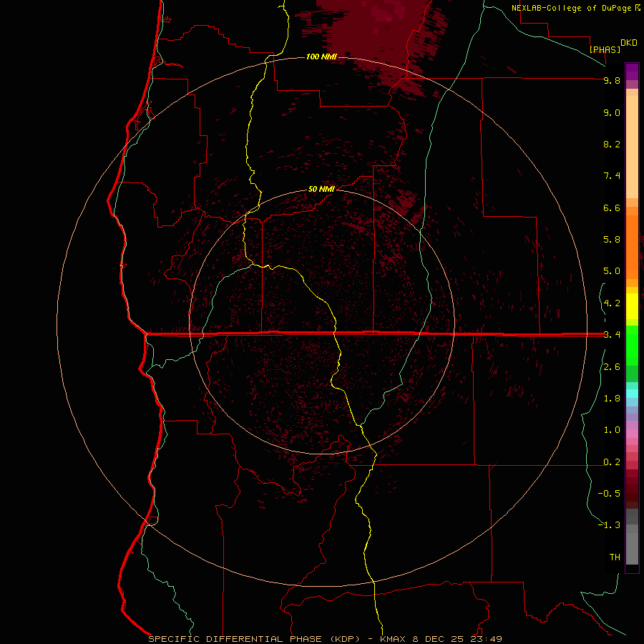
Task: Click the 1.8 value on the color scale
Action: pos(612,399)
